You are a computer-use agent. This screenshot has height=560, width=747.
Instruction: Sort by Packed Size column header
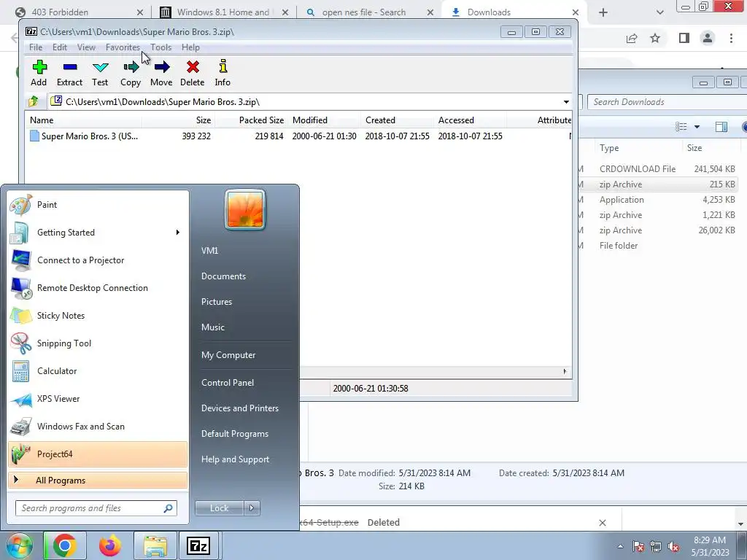pos(252,120)
